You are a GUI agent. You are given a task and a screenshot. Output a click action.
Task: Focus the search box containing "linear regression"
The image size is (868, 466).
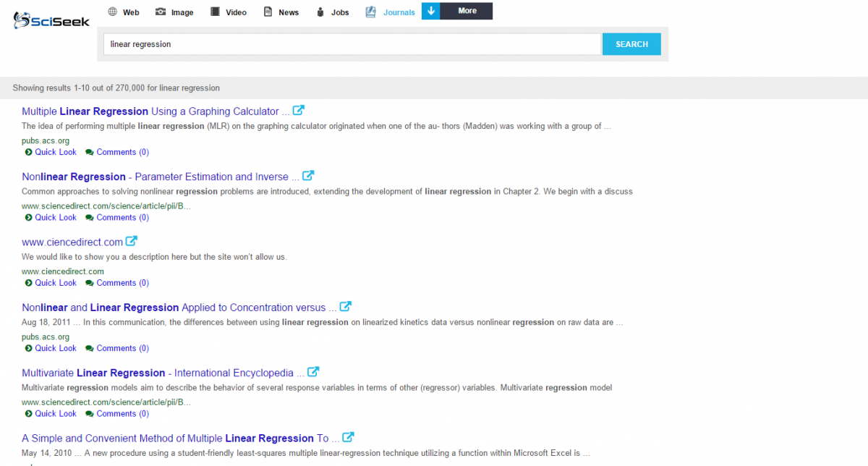point(353,44)
